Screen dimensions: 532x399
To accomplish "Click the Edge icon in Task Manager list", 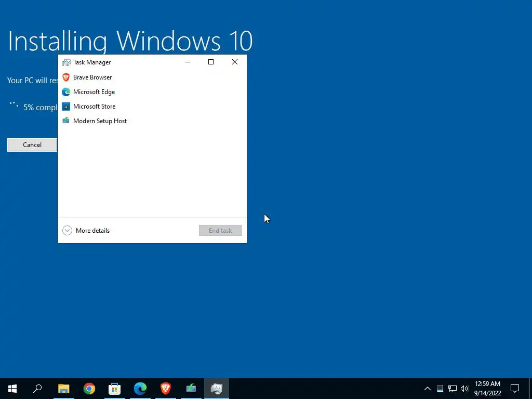I will tap(66, 92).
